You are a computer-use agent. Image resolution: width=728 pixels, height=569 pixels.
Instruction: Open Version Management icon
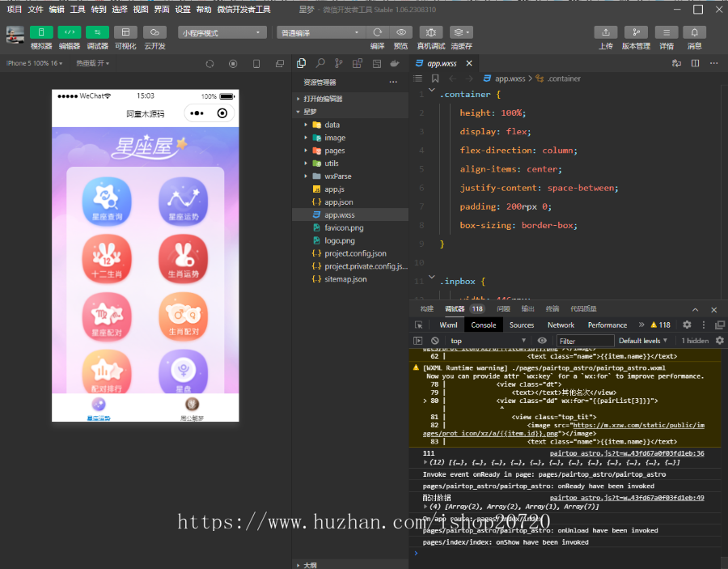click(x=636, y=32)
